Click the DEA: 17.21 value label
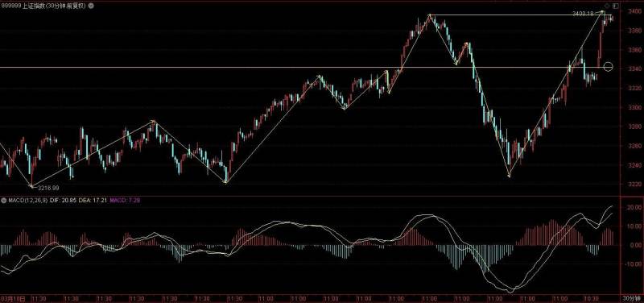The width and height of the screenshot is (644, 303). [93, 200]
